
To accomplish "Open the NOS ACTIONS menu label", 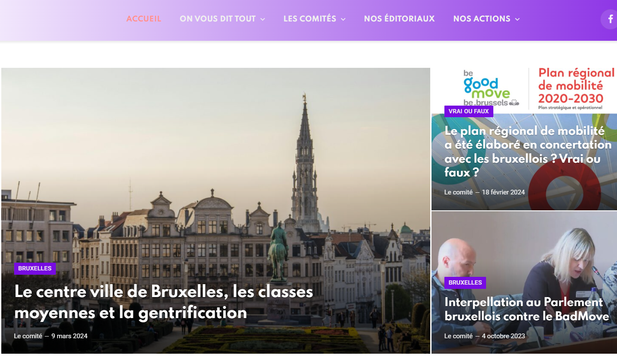I will (482, 19).
